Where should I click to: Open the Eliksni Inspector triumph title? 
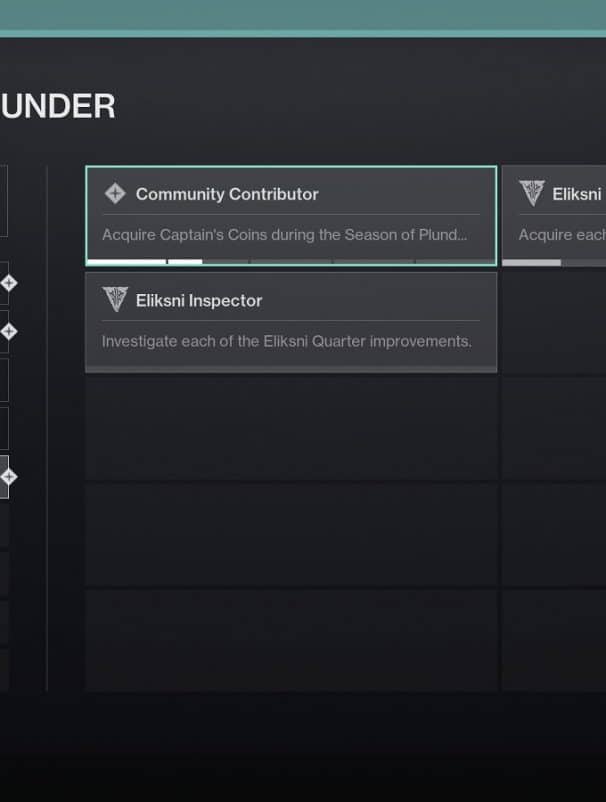199,300
